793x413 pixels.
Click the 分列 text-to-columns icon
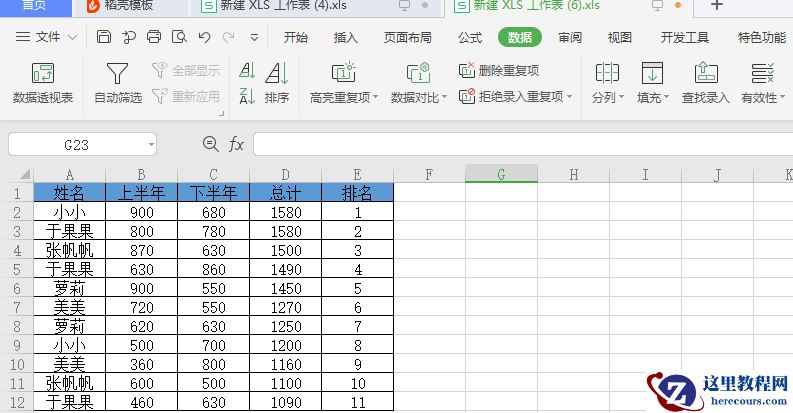tap(607, 73)
